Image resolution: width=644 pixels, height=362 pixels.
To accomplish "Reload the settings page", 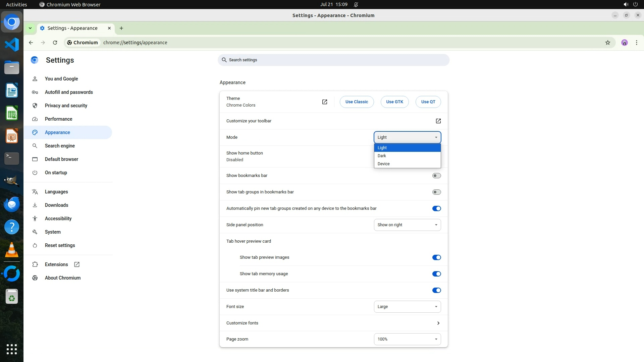I will click(x=55, y=43).
